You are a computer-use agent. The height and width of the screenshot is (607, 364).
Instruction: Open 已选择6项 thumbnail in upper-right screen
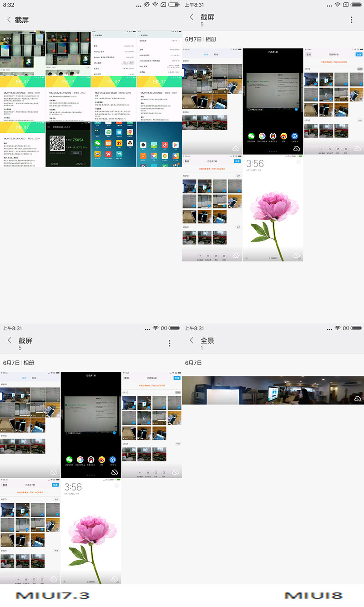coord(334,101)
